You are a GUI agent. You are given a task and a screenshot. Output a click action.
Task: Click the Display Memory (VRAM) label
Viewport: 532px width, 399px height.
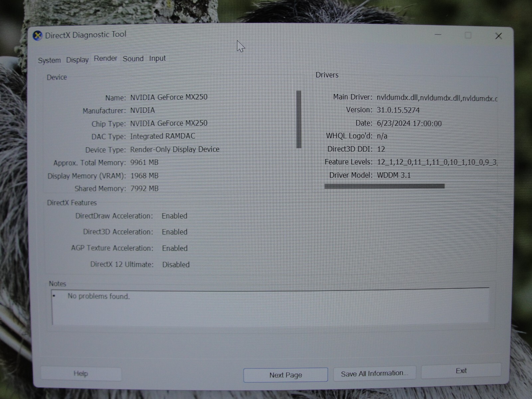pos(87,176)
